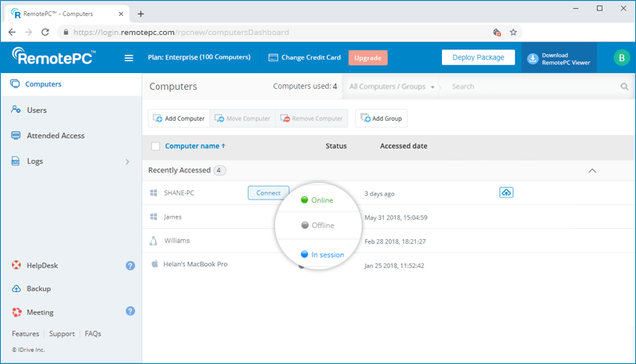Viewport: 636px width, 364px height.
Task: Open Meeting in sidebar
Action: pyautogui.click(x=40, y=312)
